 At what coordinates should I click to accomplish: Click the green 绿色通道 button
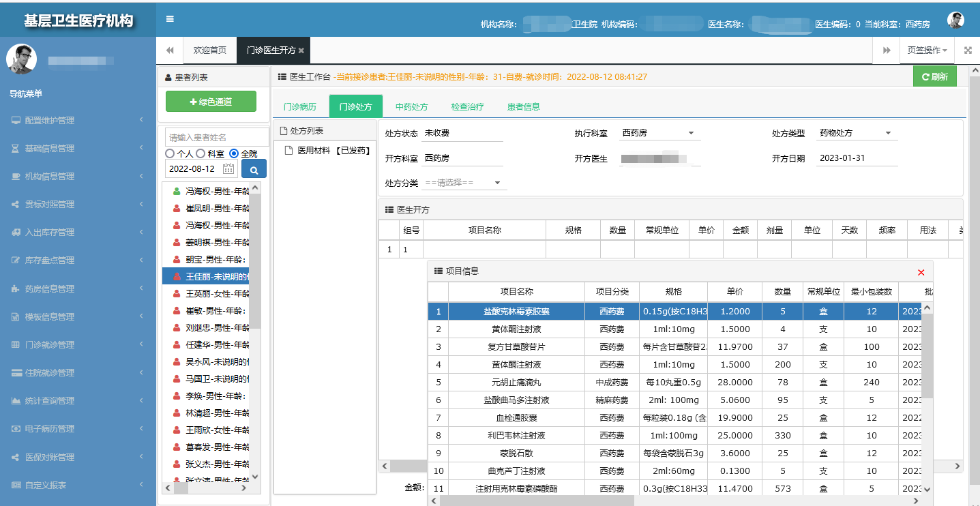pyautogui.click(x=211, y=102)
